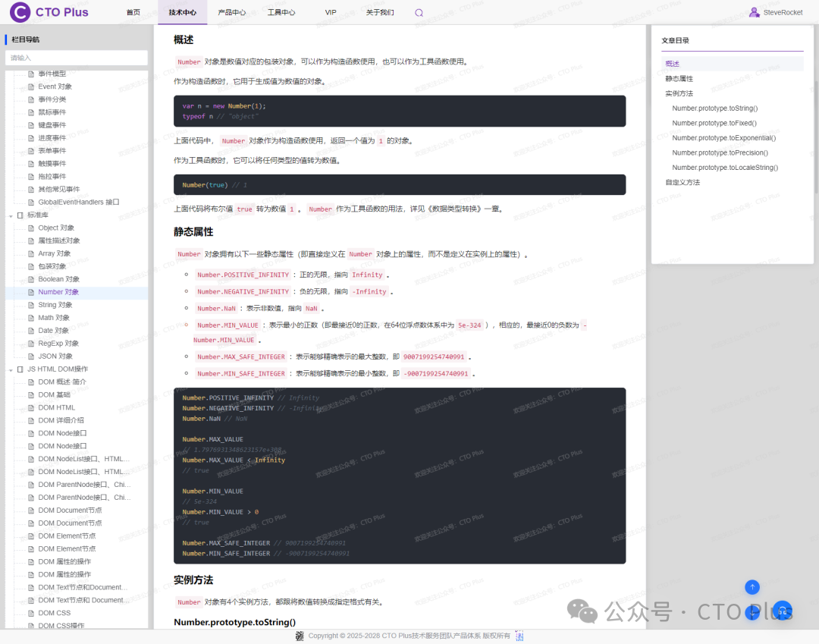The width and height of the screenshot is (819, 644).
Task: Click the file icon of 包装对象
Action: [x=31, y=266]
